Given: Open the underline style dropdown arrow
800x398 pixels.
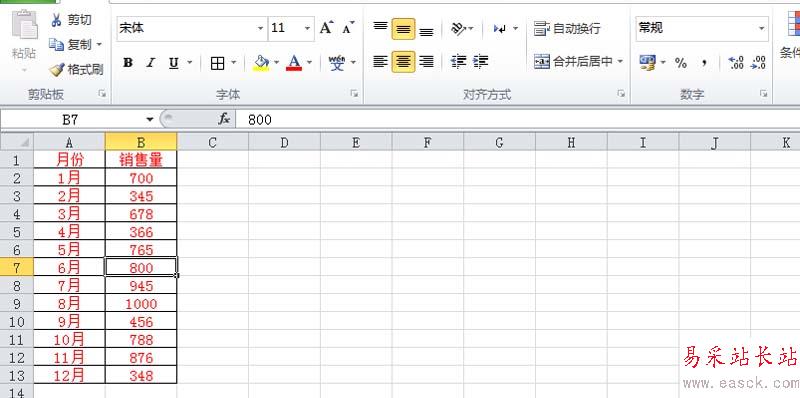Looking at the screenshot, I should point(190,63).
